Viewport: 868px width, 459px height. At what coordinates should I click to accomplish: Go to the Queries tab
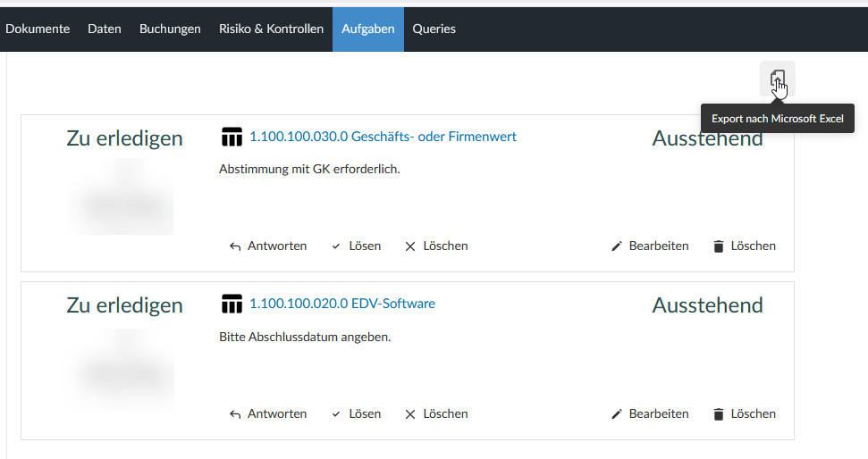point(434,29)
